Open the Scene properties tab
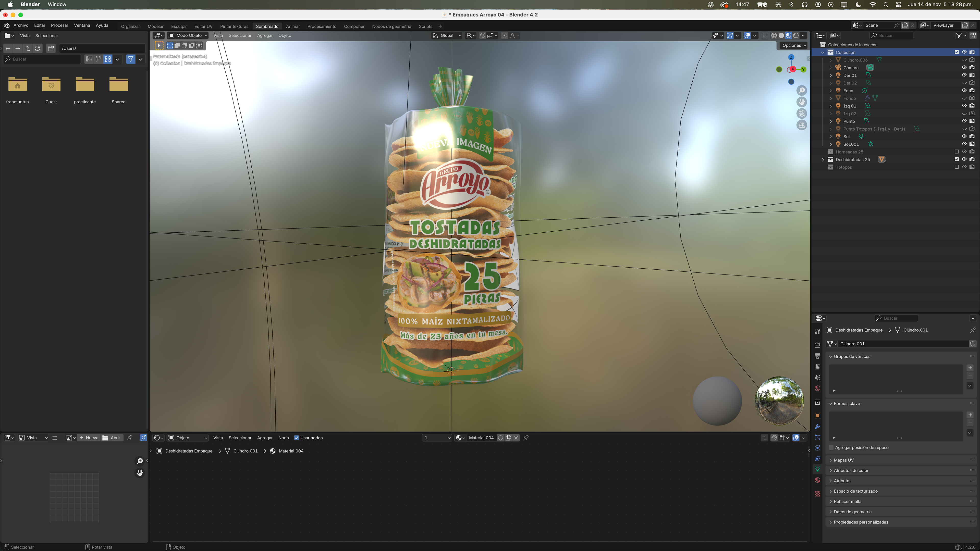Viewport: 980px width, 551px height. (817, 377)
